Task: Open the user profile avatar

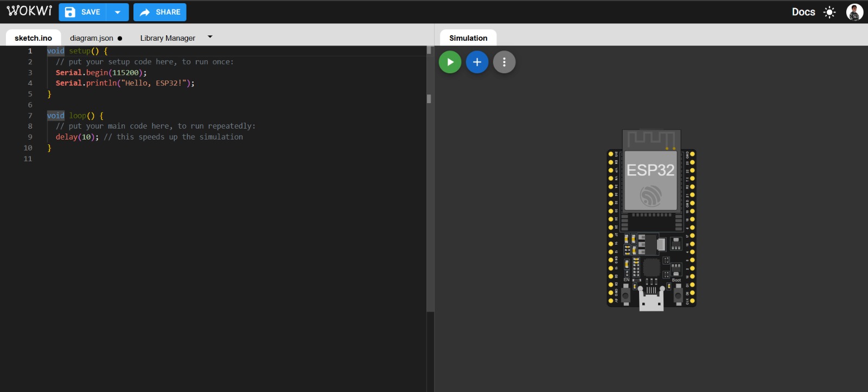Action: (x=854, y=12)
